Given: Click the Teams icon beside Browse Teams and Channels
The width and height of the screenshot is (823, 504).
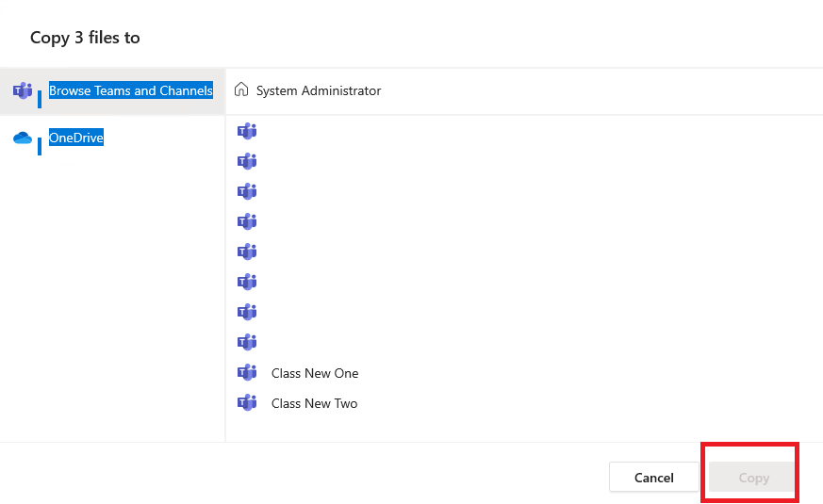Looking at the screenshot, I should tap(23, 90).
